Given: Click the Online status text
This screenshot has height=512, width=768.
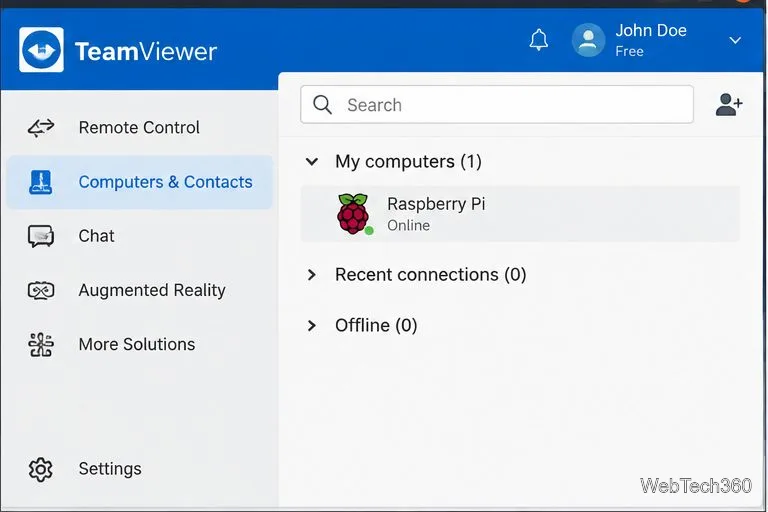Looking at the screenshot, I should [408, 225].
